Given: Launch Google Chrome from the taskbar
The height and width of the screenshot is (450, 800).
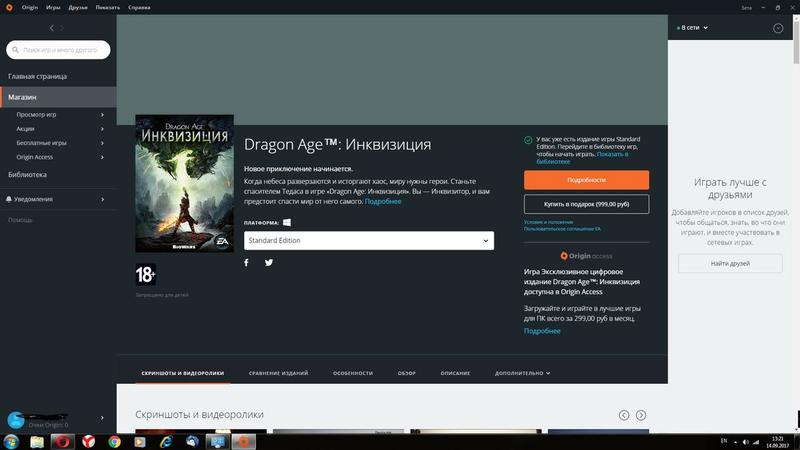Looking at the screenshot, I should tap(114, 442).
